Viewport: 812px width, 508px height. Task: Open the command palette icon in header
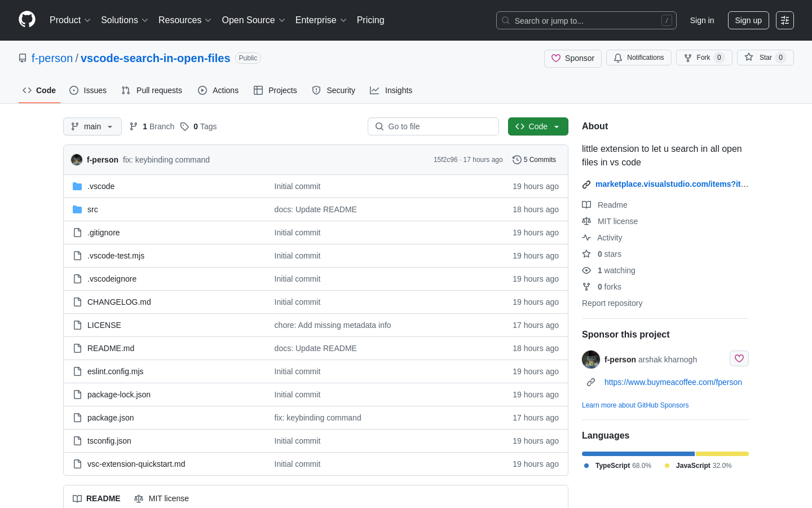[x=785, y=20]
